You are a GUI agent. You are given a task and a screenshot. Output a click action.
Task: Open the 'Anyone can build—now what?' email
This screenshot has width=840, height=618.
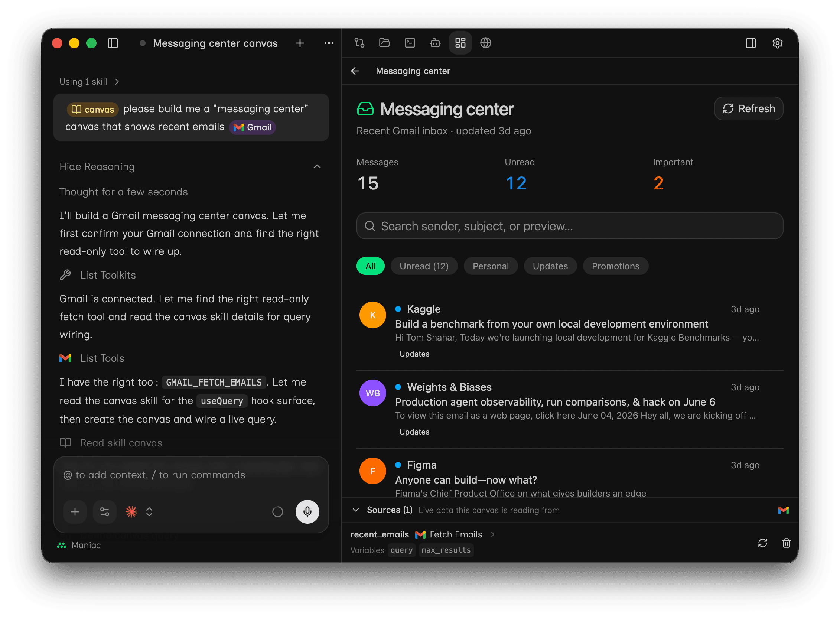466,480
